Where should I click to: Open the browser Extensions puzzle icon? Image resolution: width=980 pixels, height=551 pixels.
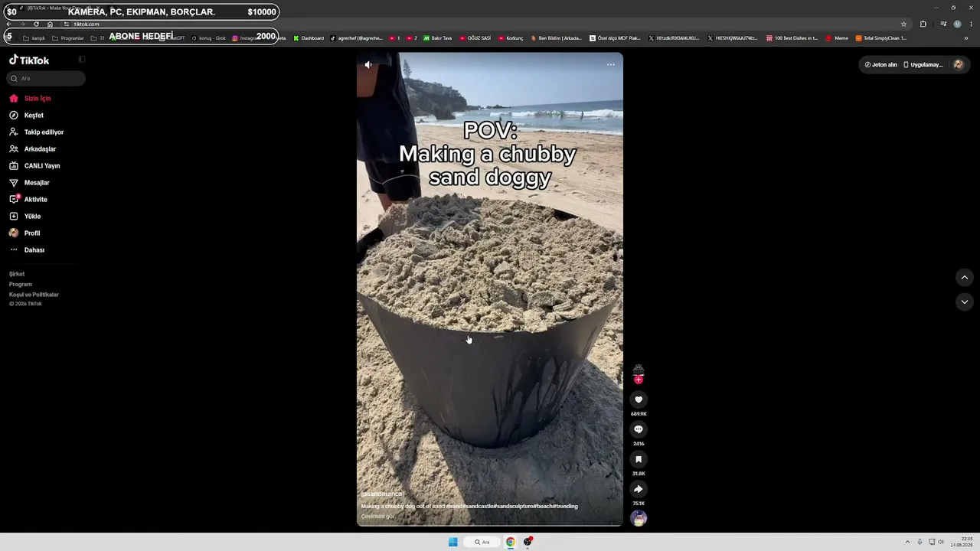[x=923, y=24]
